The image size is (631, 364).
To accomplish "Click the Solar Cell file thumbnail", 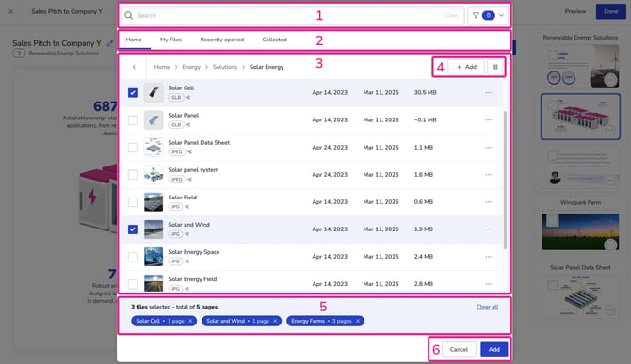I will [154, 93].
